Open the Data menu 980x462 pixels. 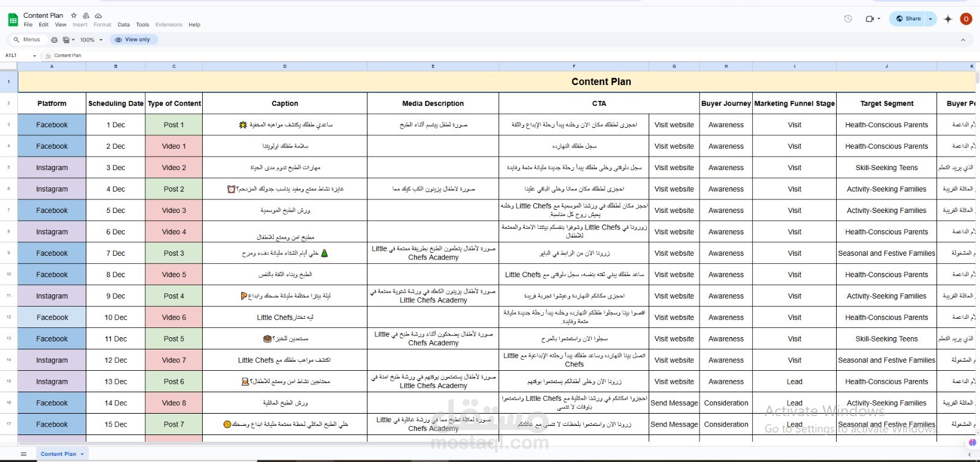124,25
